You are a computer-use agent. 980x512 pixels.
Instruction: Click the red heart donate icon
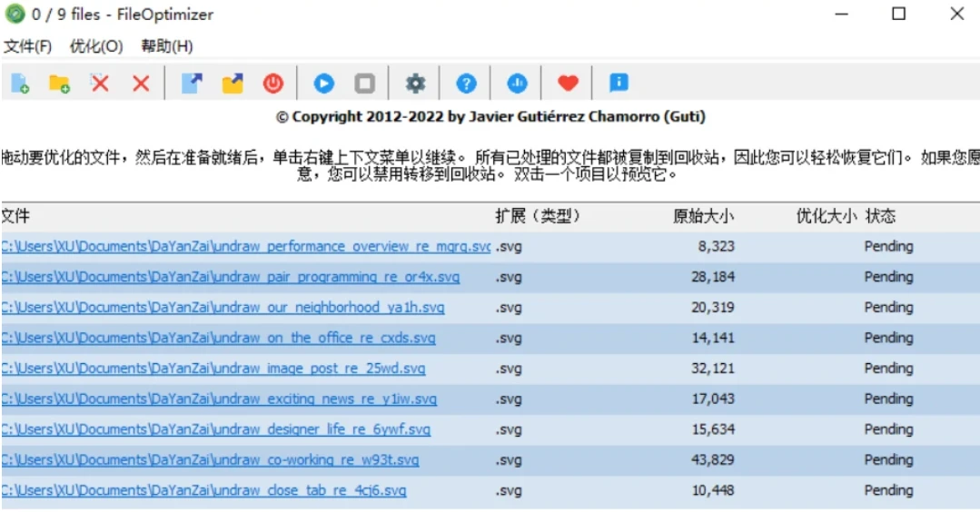pyautogui.click(x=568, y=84)
